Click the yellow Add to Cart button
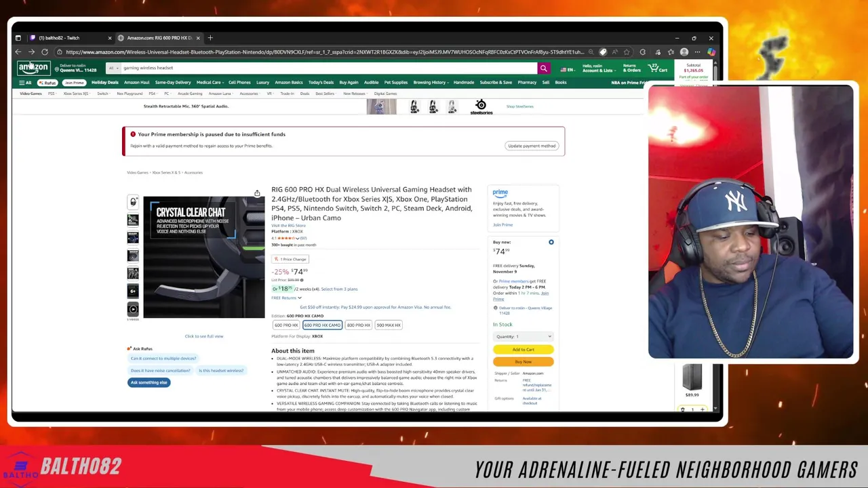Image resolution: width=868 pixels, height=488 pixels. coord(523,350)
